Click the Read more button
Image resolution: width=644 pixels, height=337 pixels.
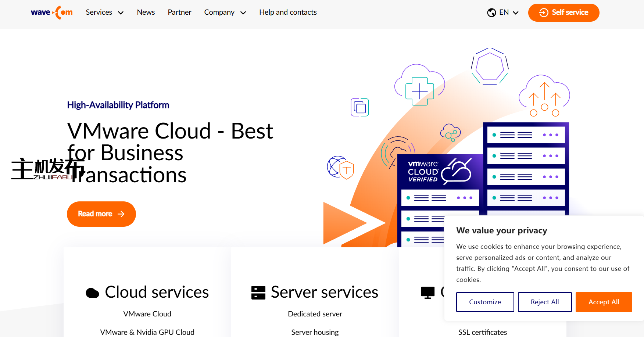pos(101,214)
